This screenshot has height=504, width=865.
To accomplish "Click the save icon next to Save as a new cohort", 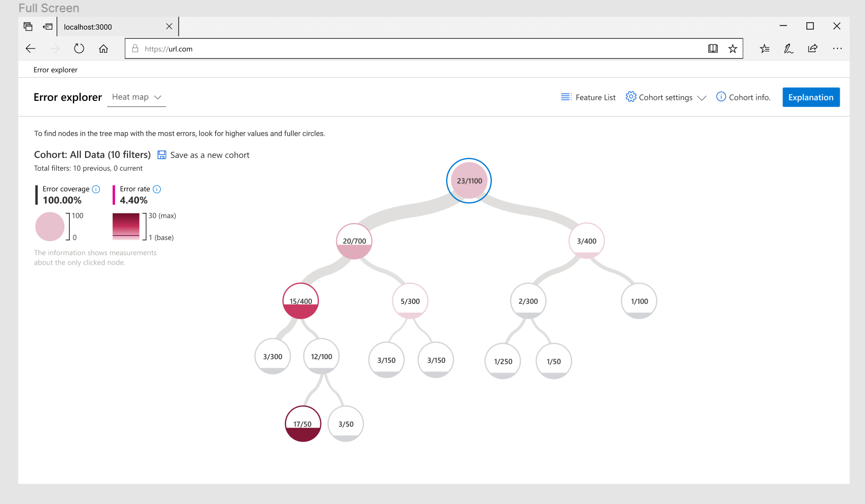I will (162, 155).
